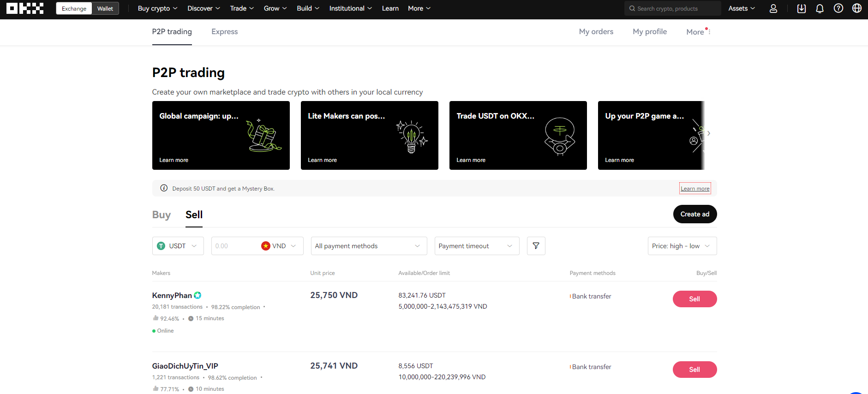The image size is (868, 394).
Task: Open Trade USDT on OKX banner card
Action: point(518,135)
